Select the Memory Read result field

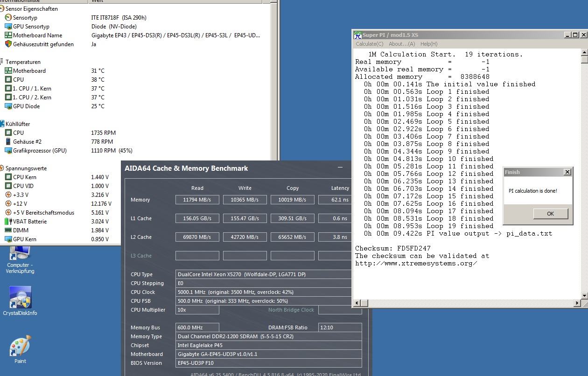(197, 199)
